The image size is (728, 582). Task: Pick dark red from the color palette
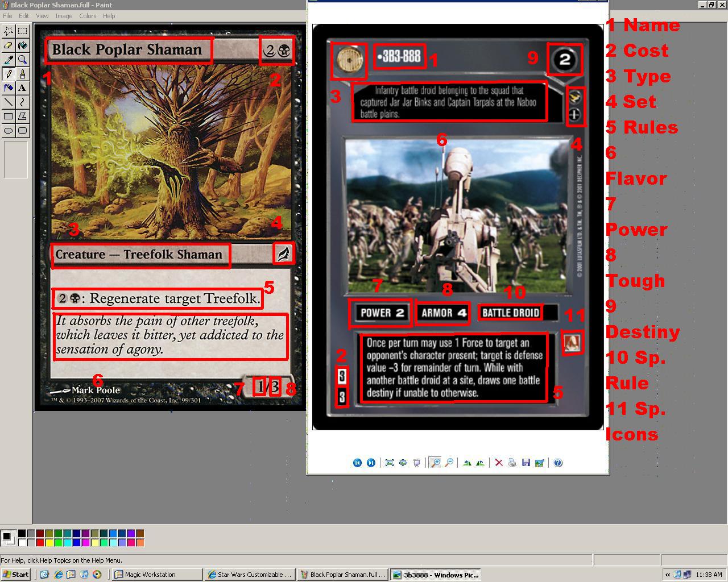click(x=40, y=533)
